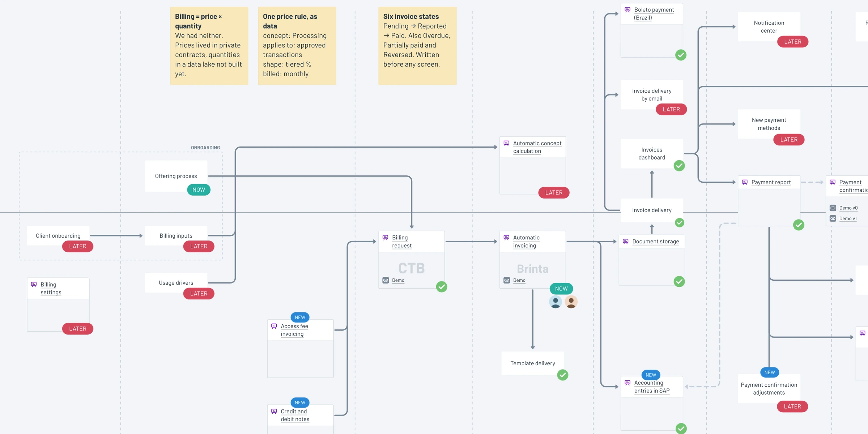
Task: Click the LATER tag on Automatic concept calculation
Action: (x=554, y=193)
